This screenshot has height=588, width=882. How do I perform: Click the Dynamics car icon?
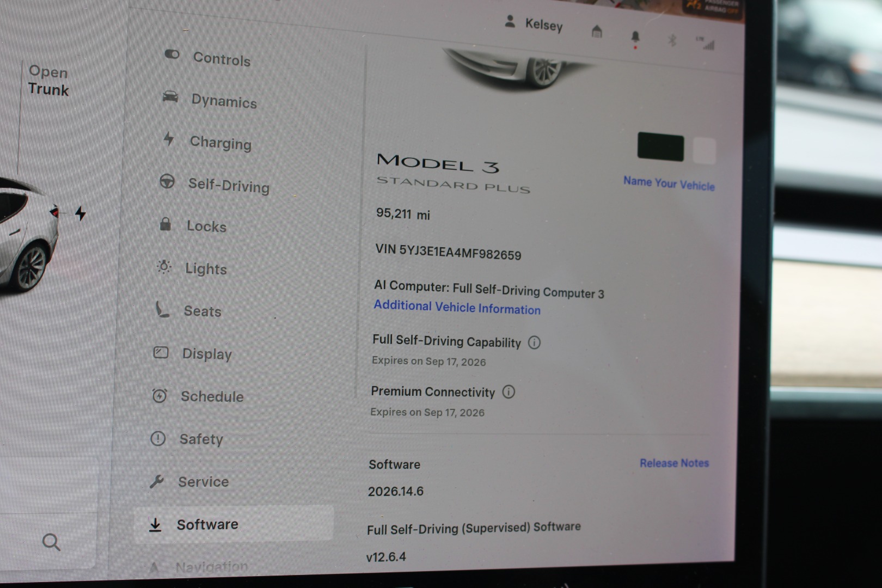170,97
